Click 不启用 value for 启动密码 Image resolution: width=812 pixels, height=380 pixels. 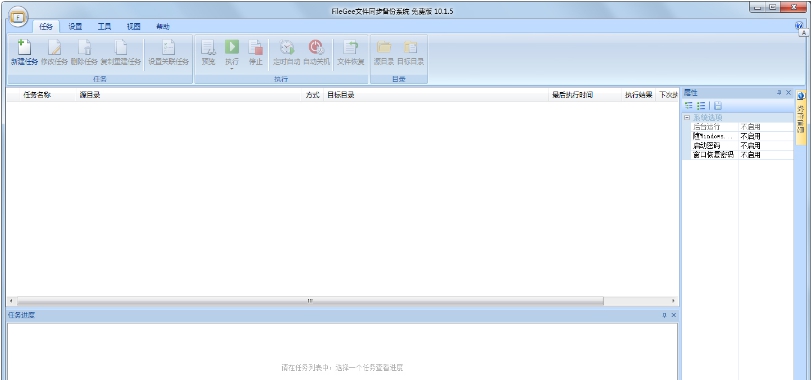750,145
